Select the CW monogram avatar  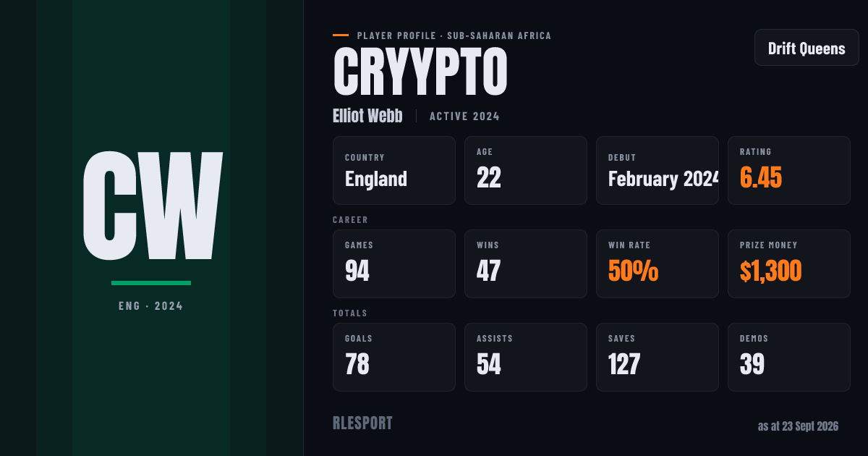tap(151, 206)
